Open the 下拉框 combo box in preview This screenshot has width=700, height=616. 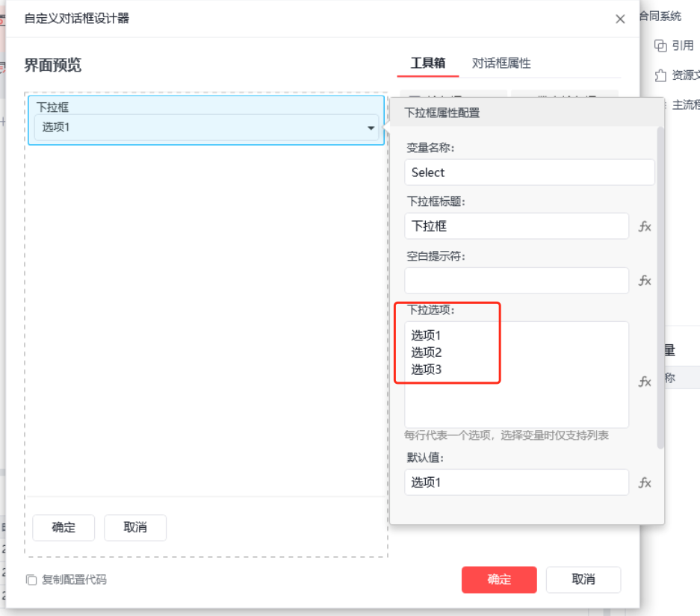(207, 128)
